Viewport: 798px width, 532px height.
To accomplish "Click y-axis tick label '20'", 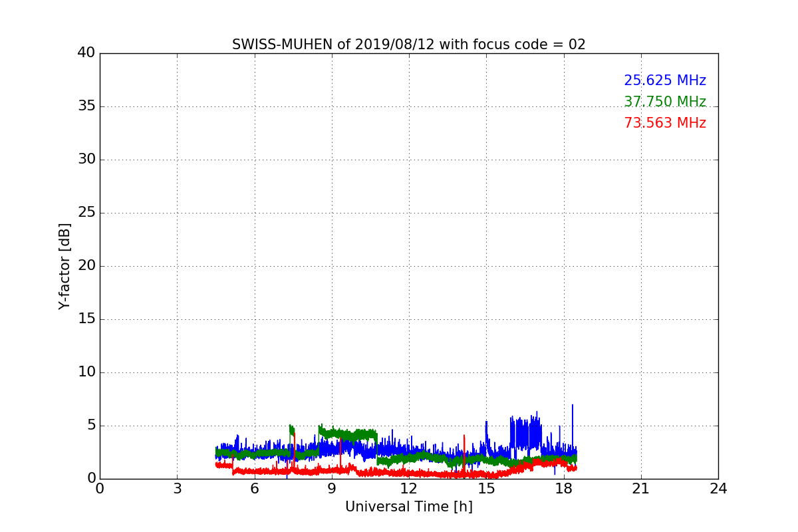I will [x=86, y=265].
